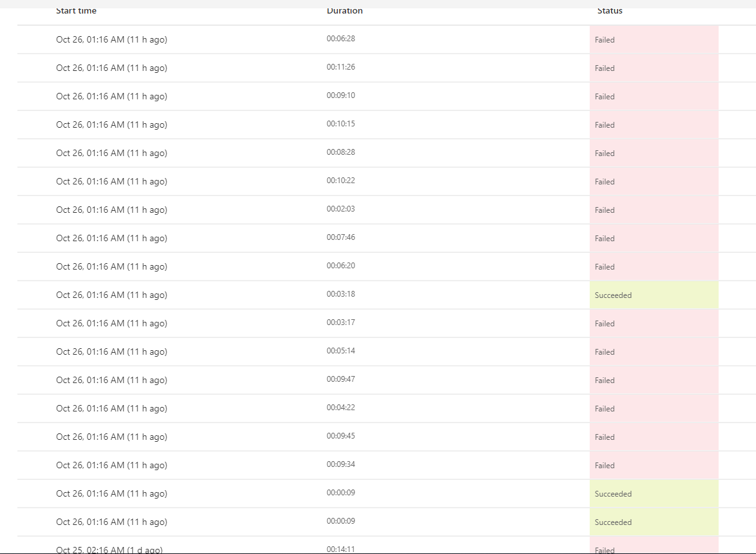Open the Oct 25, 02:16 AM run entry
The width and height of the screenshot is (756, 554).
110,549
